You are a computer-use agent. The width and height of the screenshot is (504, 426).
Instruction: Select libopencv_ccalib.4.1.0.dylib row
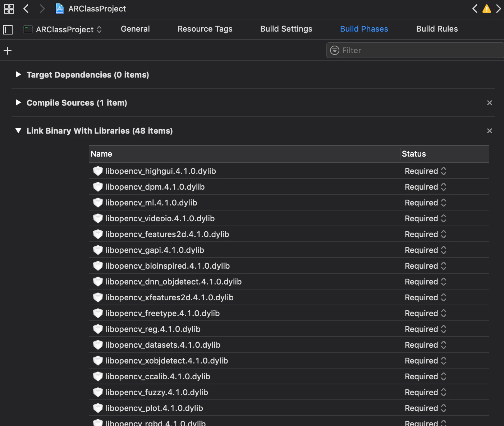point(289,376)
